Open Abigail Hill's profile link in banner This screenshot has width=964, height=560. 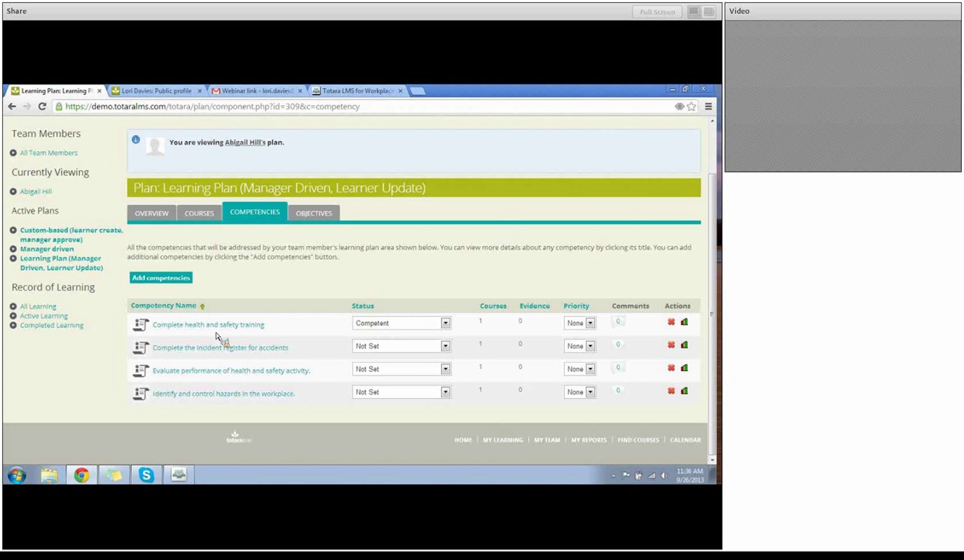pos(245,143)
